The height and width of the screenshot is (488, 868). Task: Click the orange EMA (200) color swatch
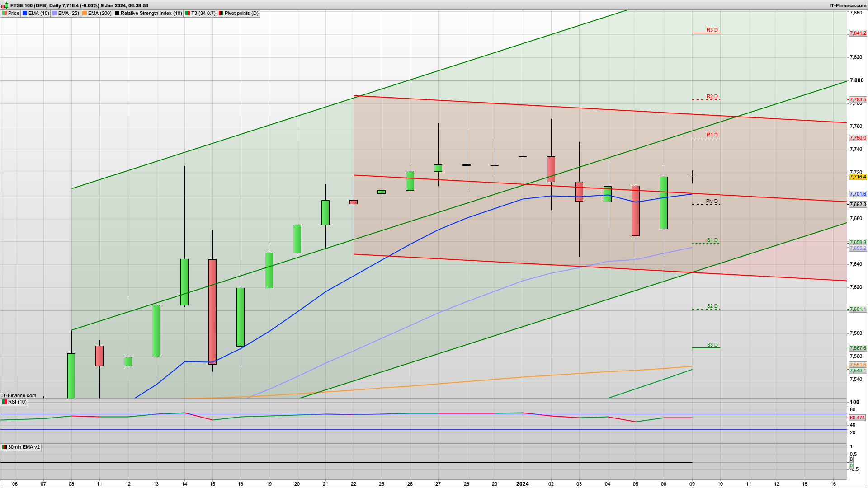pos(85,13)
